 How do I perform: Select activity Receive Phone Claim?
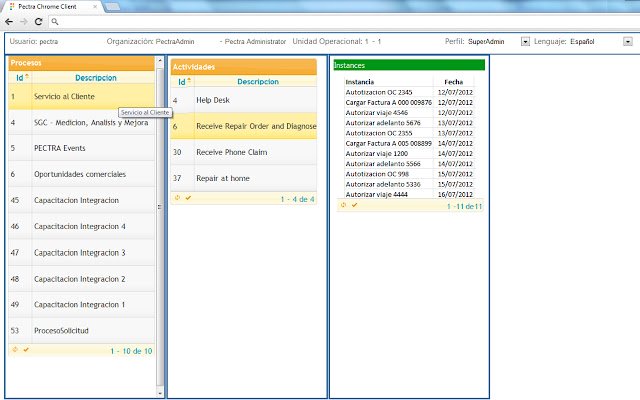pos(244,152)
